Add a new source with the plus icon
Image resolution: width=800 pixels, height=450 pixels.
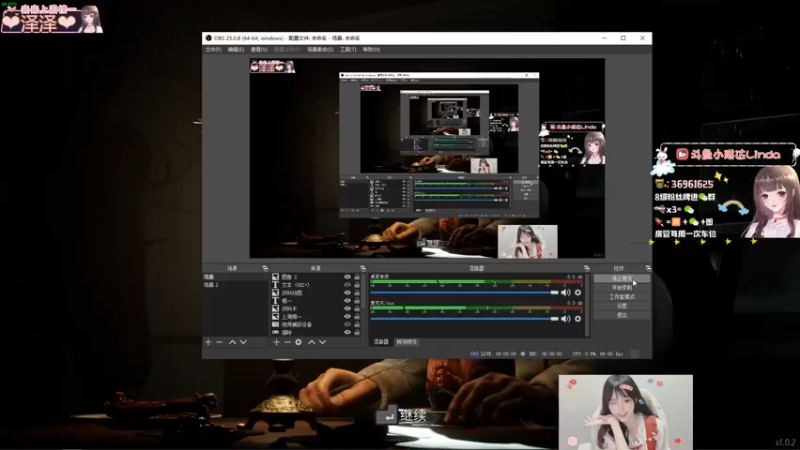click(x=276, y=342)
